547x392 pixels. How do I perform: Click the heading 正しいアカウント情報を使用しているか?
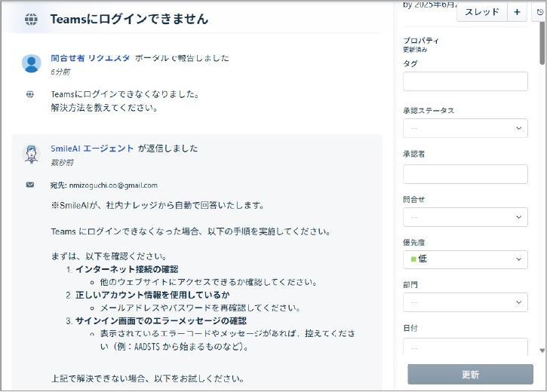coord(152,296)
